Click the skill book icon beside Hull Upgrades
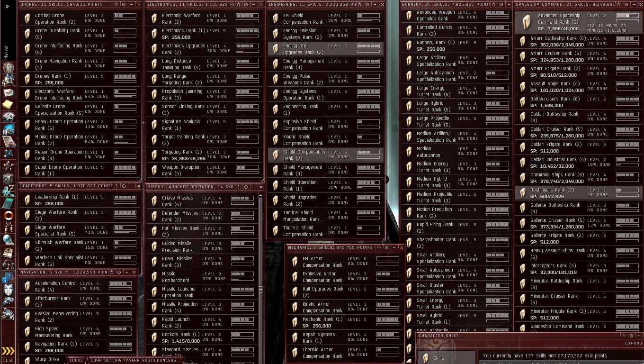Screen dimensions: 644x364 click(295, 292)
